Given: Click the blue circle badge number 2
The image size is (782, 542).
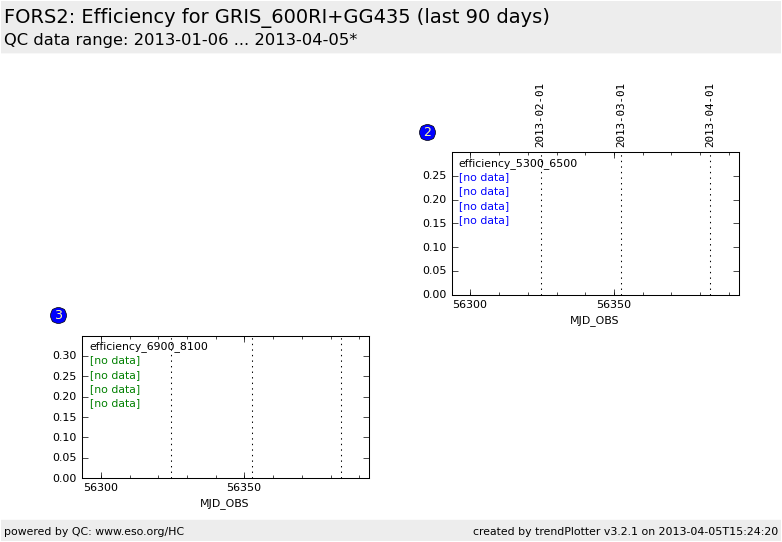Looking at the screenshot, I should click(427, 132).
